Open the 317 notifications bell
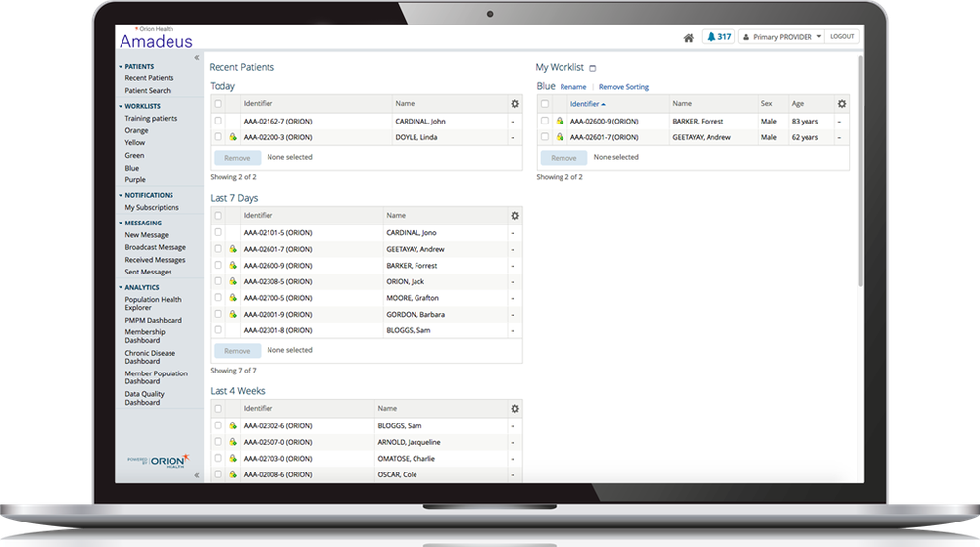The height and width of the screenshot is (547, 980). [x=718, y=37]
